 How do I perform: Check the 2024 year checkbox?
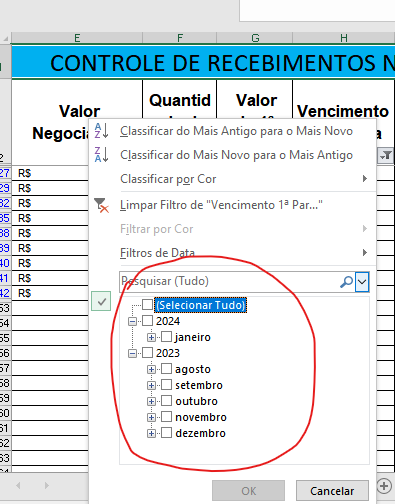click(x=147, y=321)
